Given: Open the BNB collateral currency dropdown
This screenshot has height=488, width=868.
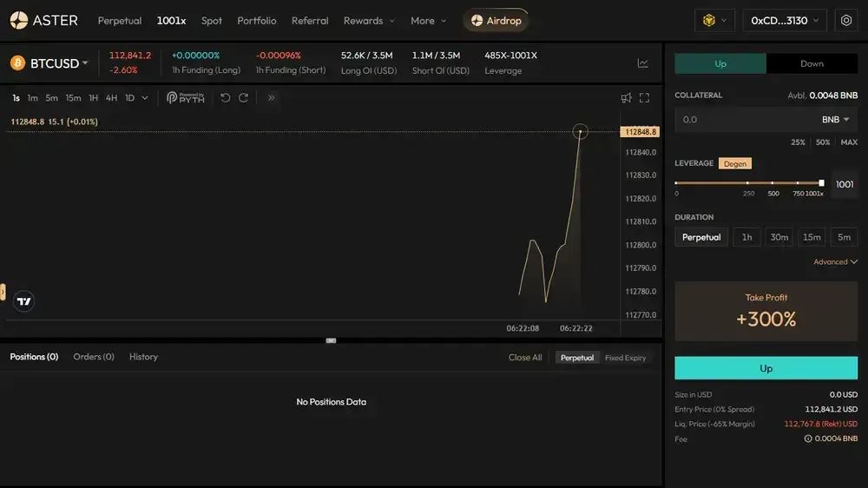Looking at the screenshot, I should click(x=835, y=120).
